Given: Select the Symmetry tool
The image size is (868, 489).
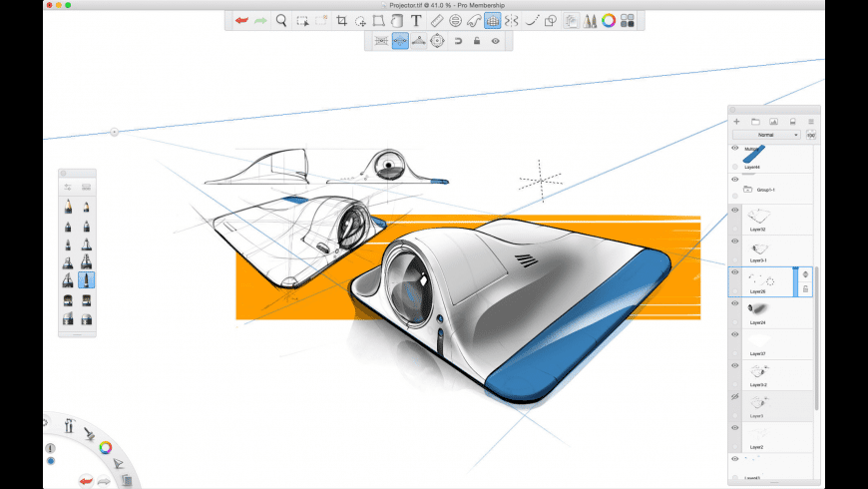Looking at the screenshot, I should click(511, 20).
